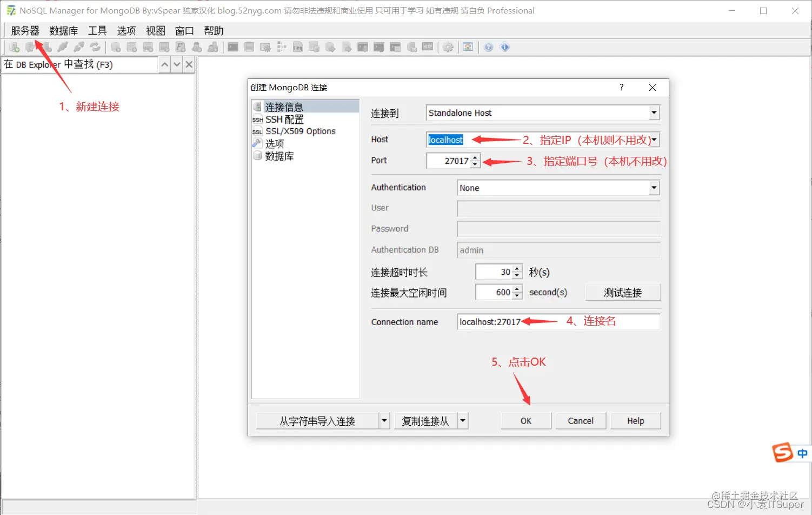Screen dimensions: 812x515
Task: Click the single user toolbar icon
Action: coord(197,47)
